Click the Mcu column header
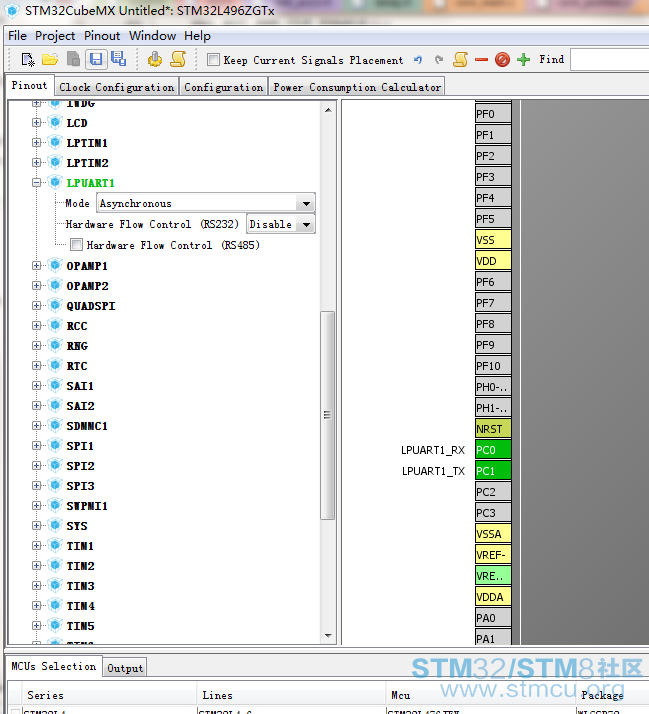 click(480, 695)
